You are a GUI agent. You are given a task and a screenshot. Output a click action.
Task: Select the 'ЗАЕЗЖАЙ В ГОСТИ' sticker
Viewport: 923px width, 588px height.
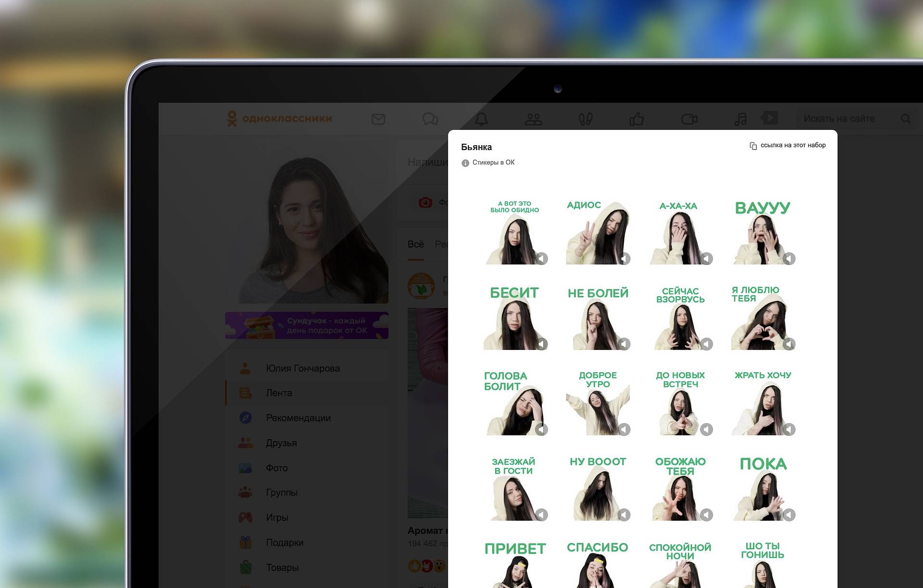(x=515, y=488)
